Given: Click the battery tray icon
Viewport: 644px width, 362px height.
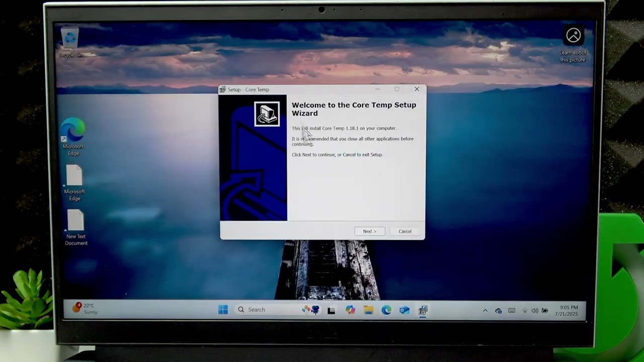Looking at the screenshot, I should click(x=544, y=311).
